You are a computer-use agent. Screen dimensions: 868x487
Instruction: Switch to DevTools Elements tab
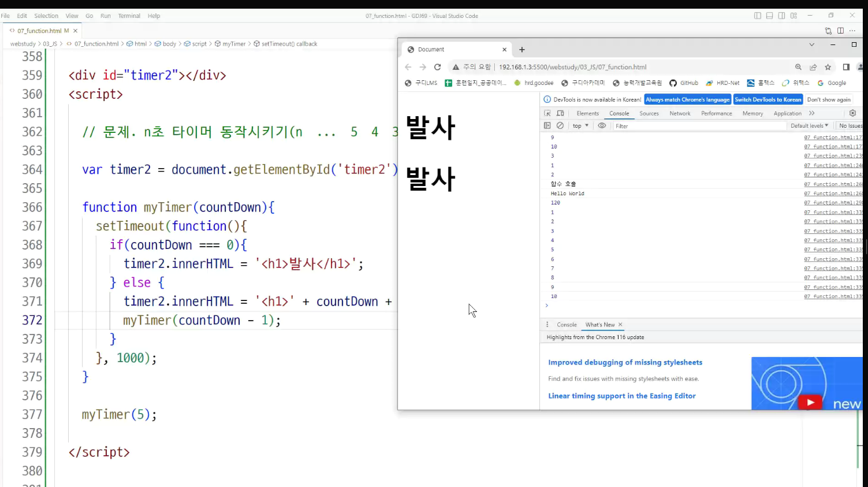(587, 113)
